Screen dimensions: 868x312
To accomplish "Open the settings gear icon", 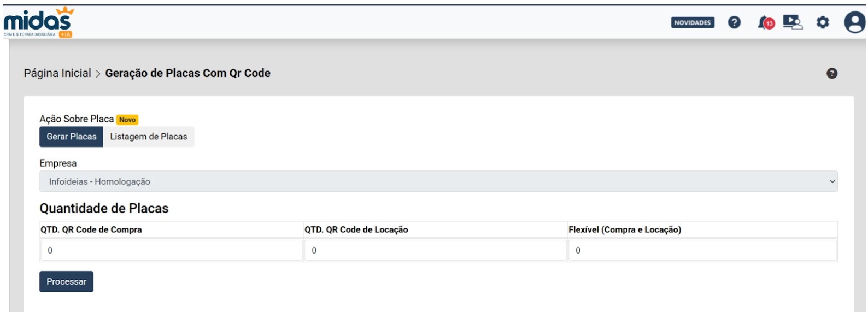I will tap(822, 22).
